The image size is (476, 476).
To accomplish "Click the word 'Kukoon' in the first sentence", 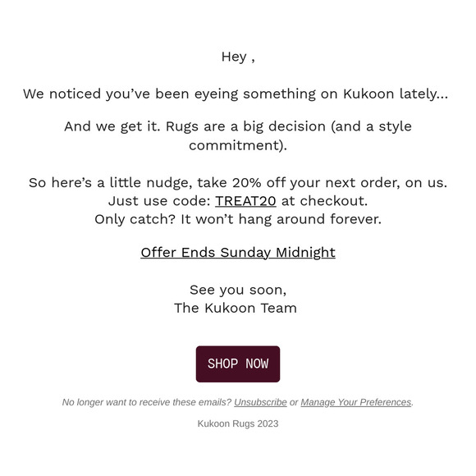I will click(x=368, y=94).
